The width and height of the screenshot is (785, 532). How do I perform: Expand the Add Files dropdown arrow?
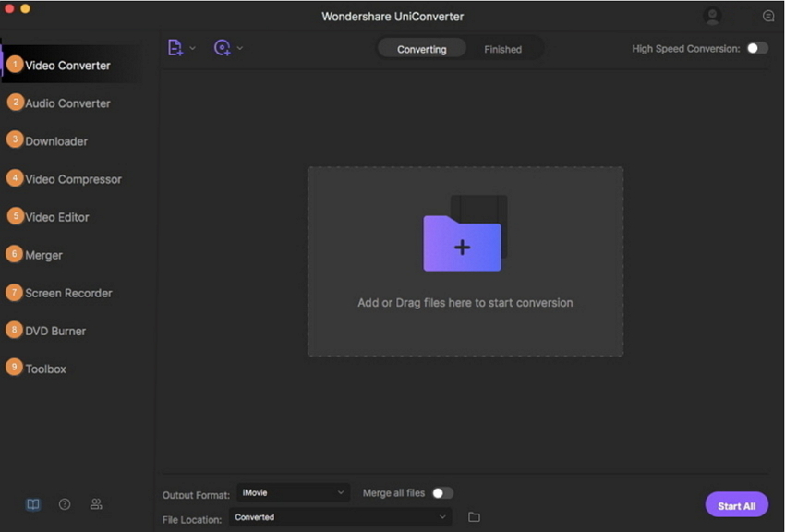(x=192, y=48)
